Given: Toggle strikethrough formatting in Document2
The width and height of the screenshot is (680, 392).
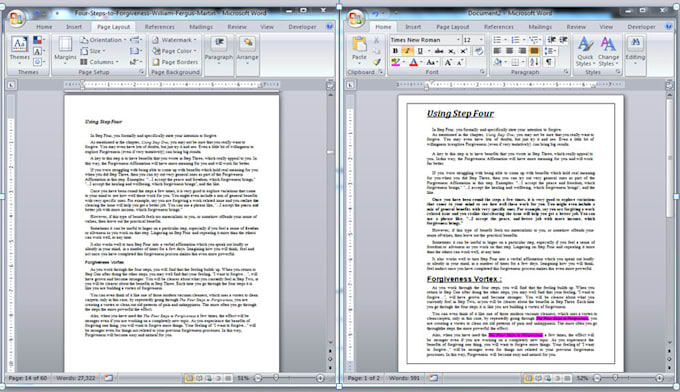Looking at the screenshot, I should 439,51.
